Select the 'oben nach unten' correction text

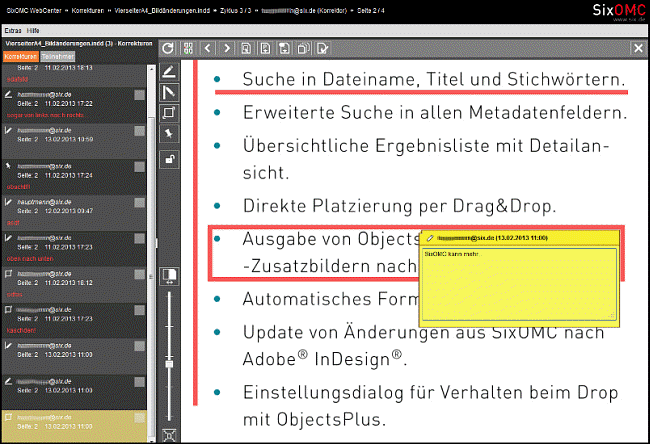pyautogui.click(x=30, y=259)
